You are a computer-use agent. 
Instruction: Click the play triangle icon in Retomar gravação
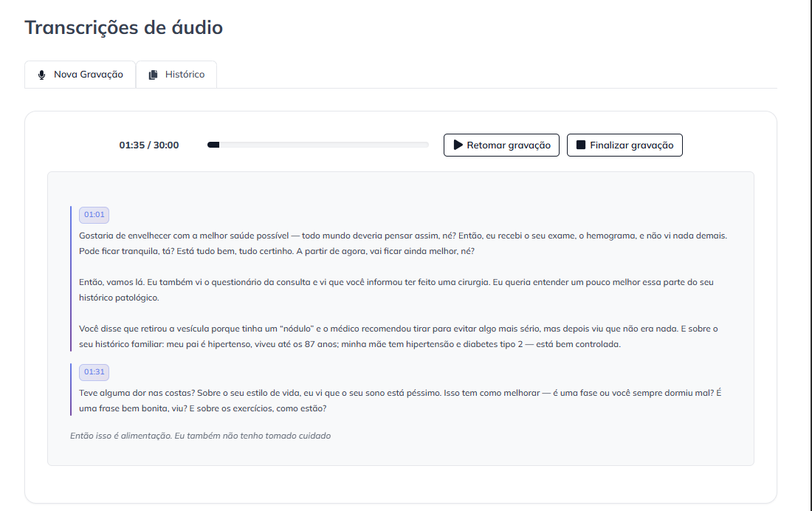pos(458,145)
